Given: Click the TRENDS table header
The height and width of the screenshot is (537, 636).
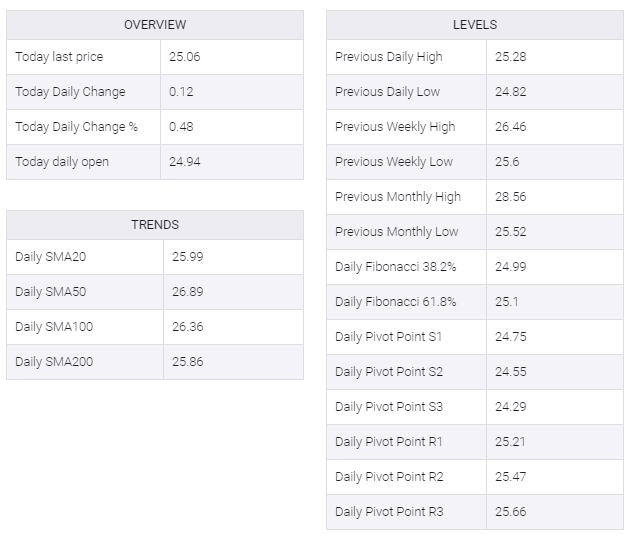Looking at the screenshot, I should pyautogui.click(x=155, y=225).
